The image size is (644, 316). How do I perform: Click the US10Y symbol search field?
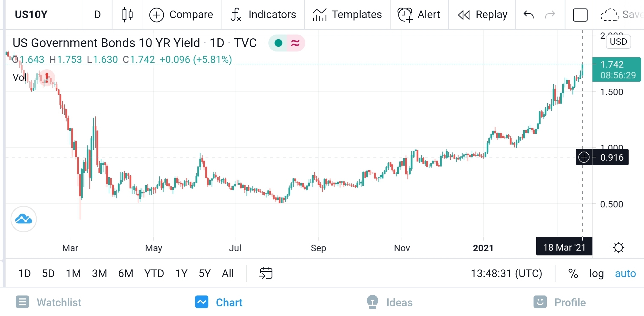(x=31, y=15)
